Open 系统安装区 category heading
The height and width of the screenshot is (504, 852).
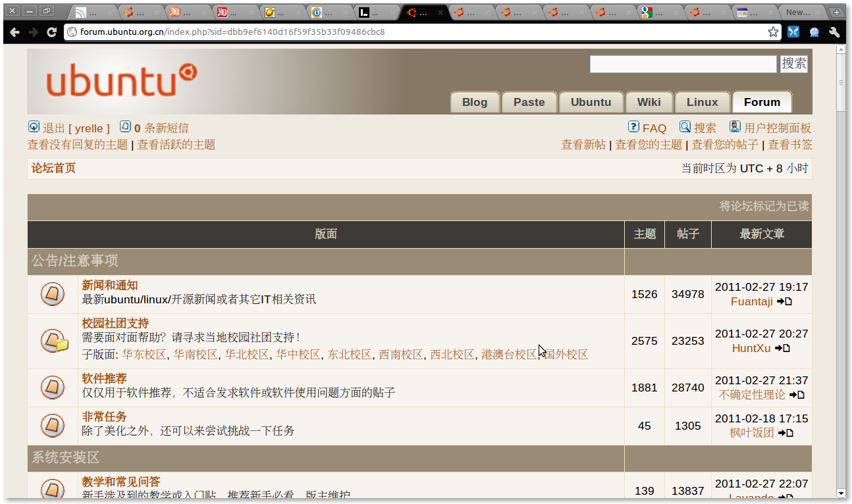point(66,457)
